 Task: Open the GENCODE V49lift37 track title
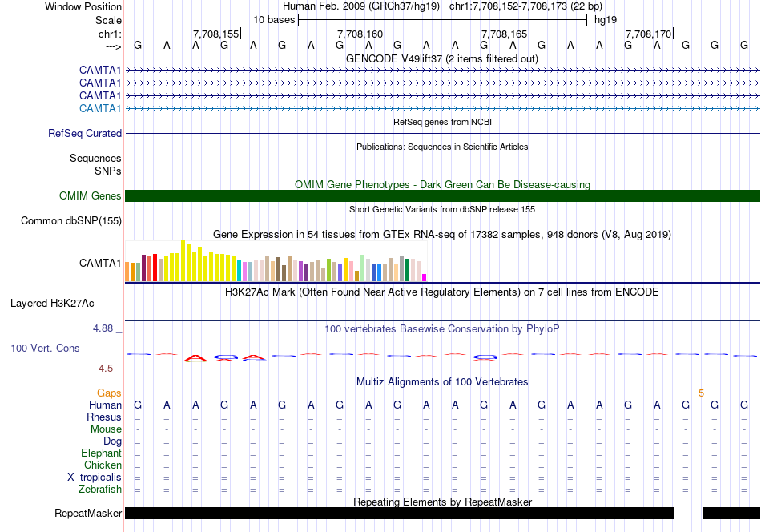coord(442,59)
